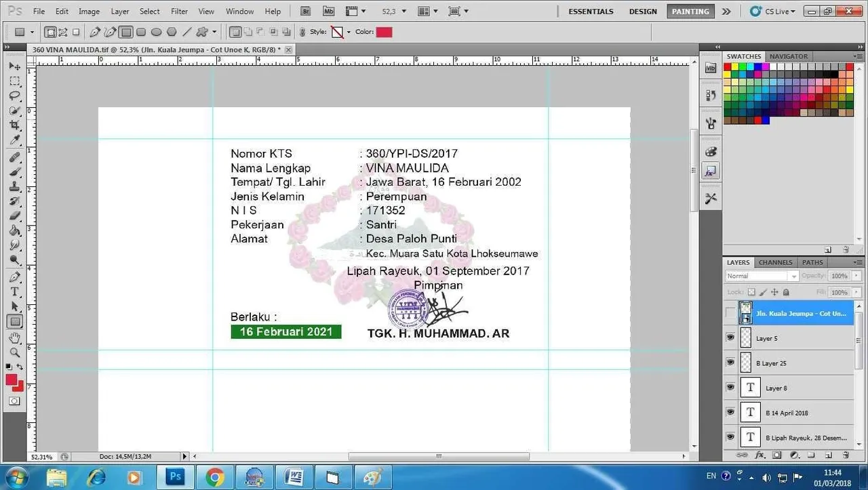Select the Zoom tool
This screenshot has width=868, height=490.
pos(14,352)
